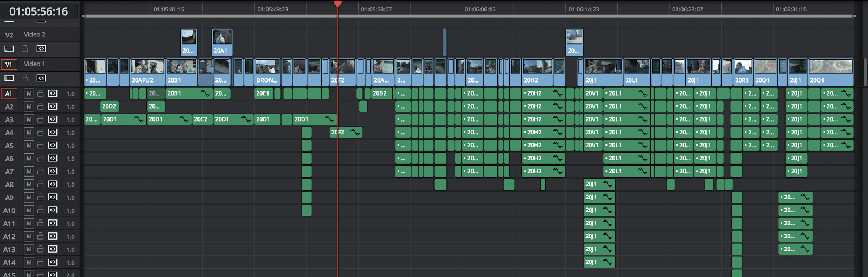The height and width of the screenshot is (277, 868).
Task: Toggle auto select on track A9
Action: [53, 197]
